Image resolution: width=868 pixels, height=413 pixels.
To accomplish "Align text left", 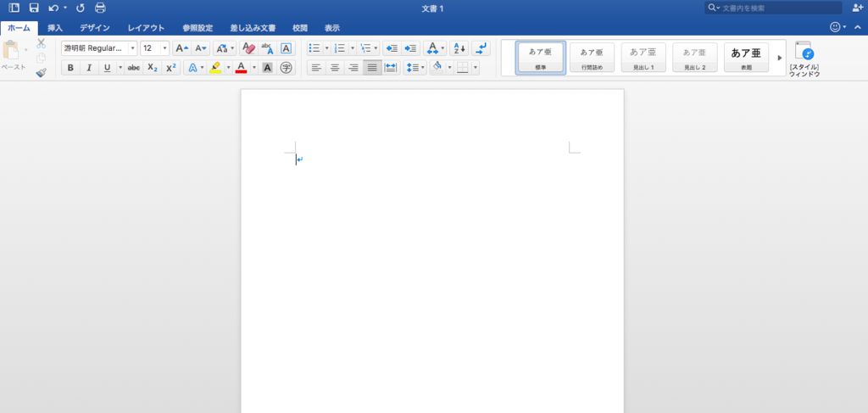I will 316,68.
